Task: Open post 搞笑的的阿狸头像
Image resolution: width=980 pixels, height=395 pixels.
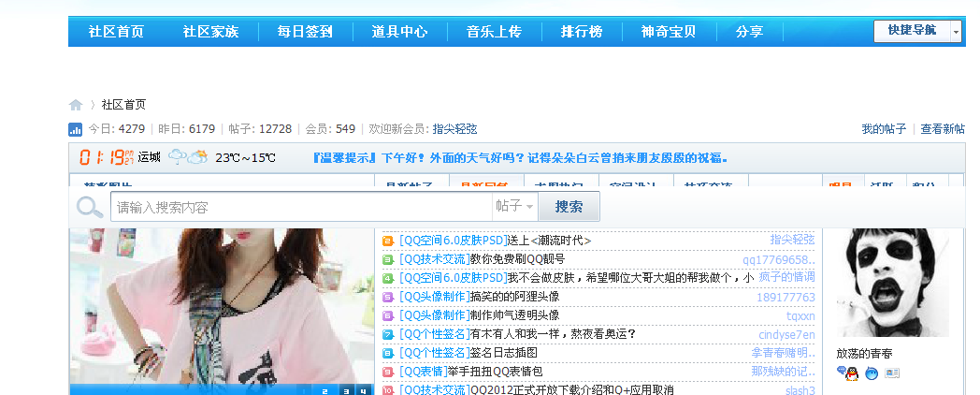Action: point(515,297)
